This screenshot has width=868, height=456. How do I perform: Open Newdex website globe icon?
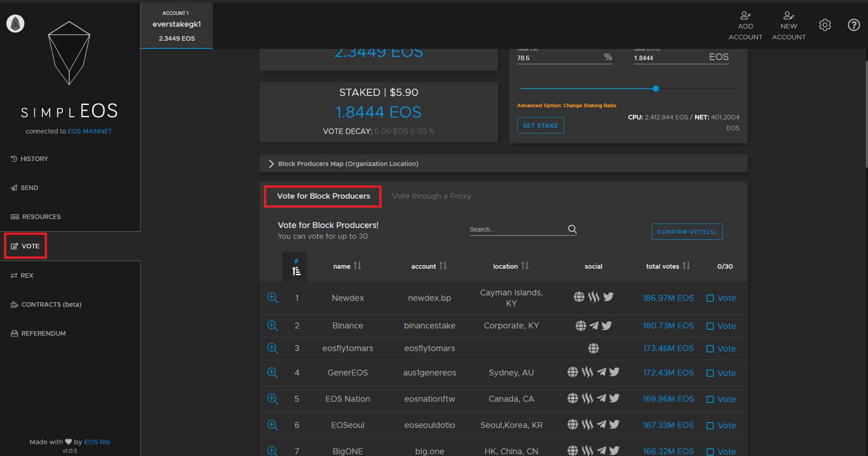[x=579, y=297]
